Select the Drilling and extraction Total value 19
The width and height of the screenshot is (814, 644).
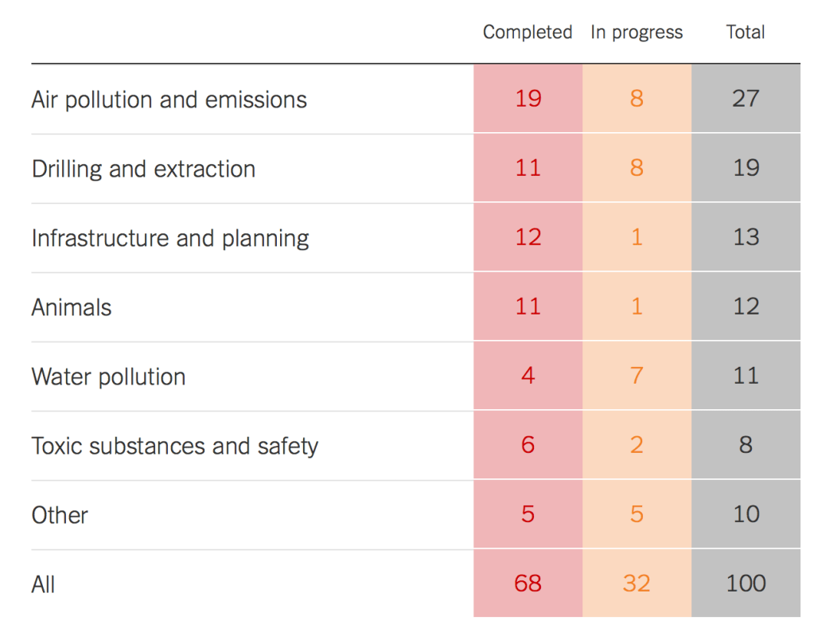click(x=746, y=168)
